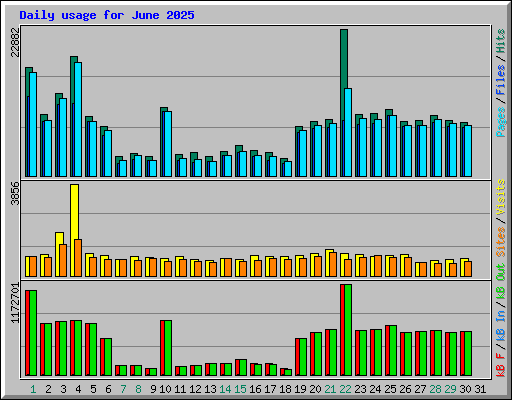Select green day label "7" on the x-axis
Image resolution: width=512 pixels, height=400 pixels.
coord(123,389)
